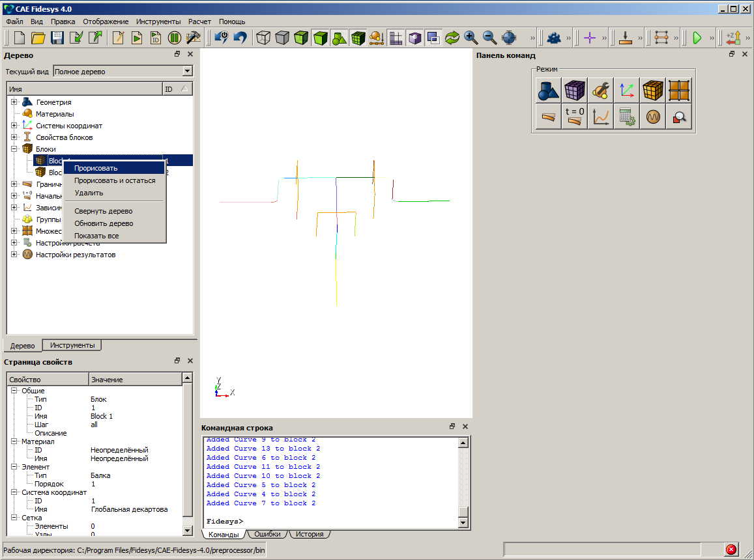
Task: Select the Материалы tree item
Action: click(55, 114)
